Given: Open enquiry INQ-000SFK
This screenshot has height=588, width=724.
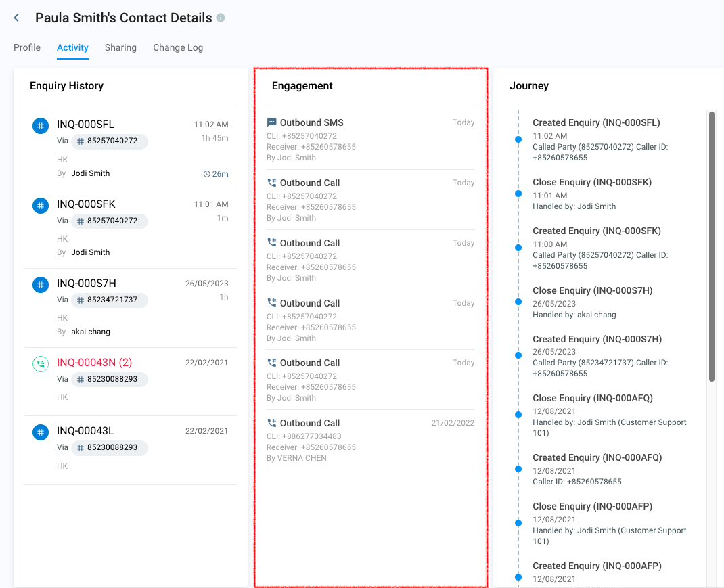Looking at the screenshot, I should pyautogui.click(x=86, y=204).
